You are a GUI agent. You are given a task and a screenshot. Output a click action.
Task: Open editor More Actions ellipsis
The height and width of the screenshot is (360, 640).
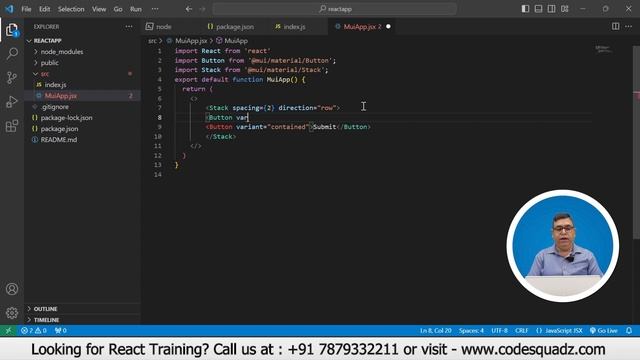(629, 27)
